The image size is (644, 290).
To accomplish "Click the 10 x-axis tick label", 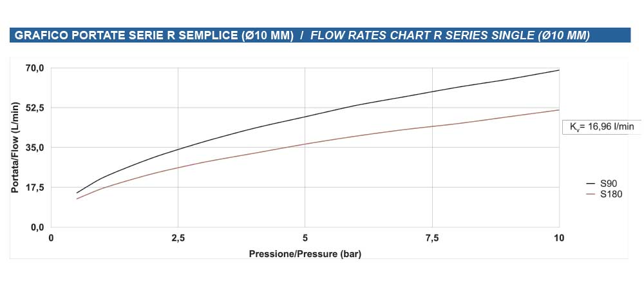I will [558, 238].
